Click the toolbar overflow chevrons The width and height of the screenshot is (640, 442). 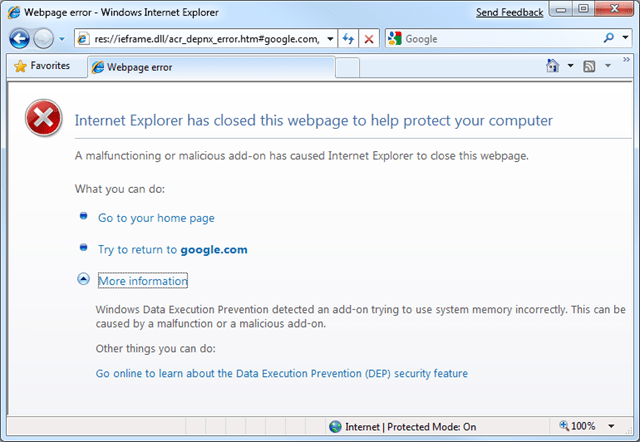pyautogui.click(x=626, y=60)
